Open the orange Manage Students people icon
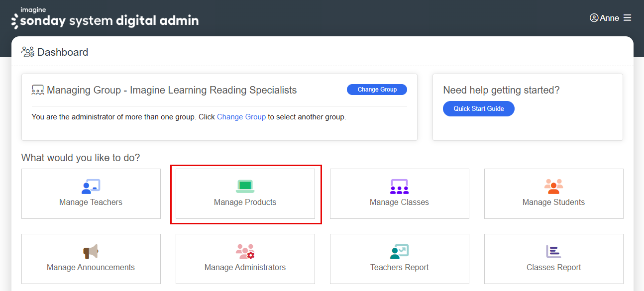Viewport: 644px width, 291px height. (x=553, y=187)
